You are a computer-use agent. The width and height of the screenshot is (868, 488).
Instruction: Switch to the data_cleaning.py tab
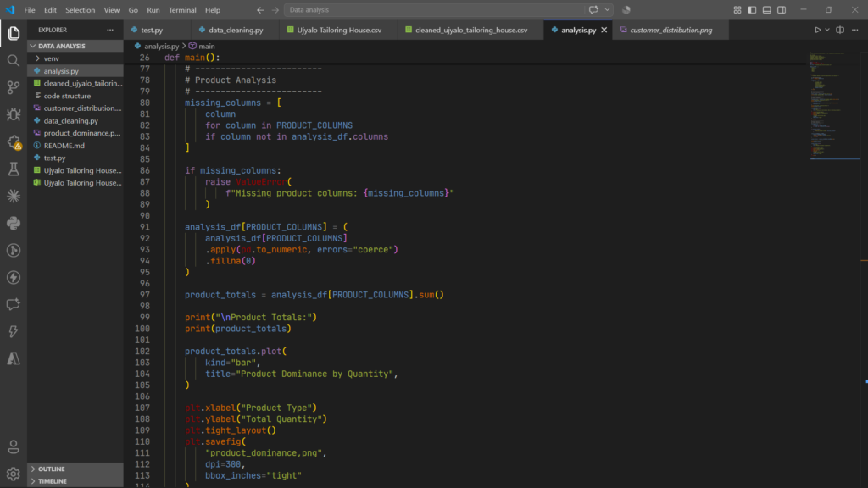(x=236, y=30)
